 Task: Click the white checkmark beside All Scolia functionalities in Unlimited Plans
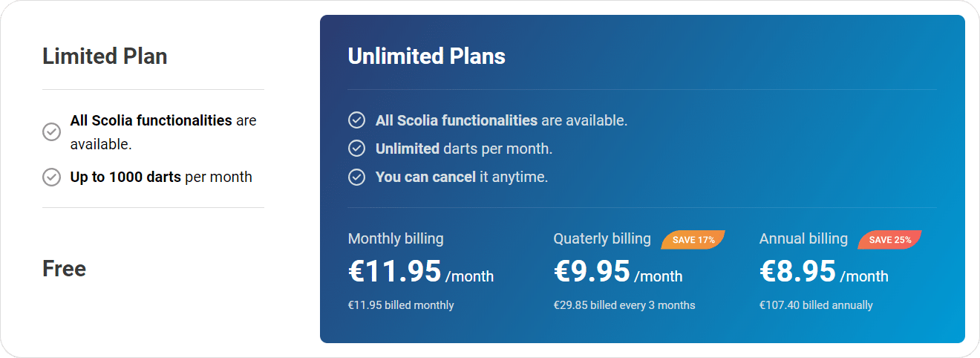[357, 120]
